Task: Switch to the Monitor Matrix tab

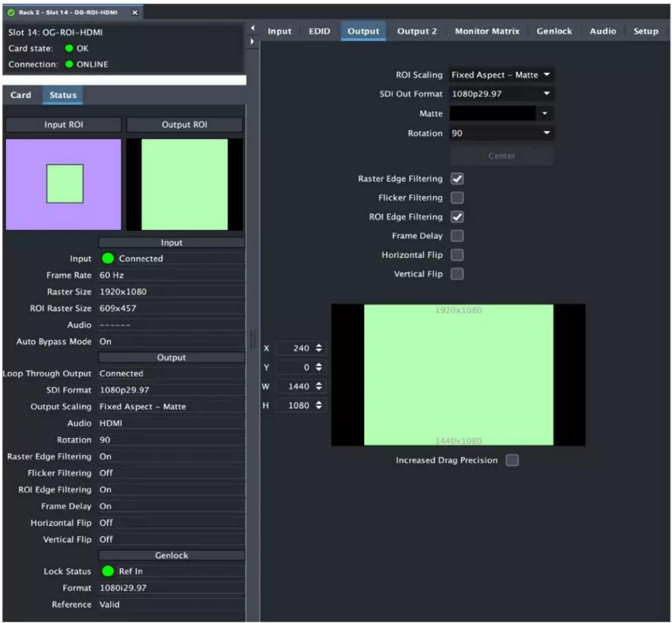Action: pos(487,31)
